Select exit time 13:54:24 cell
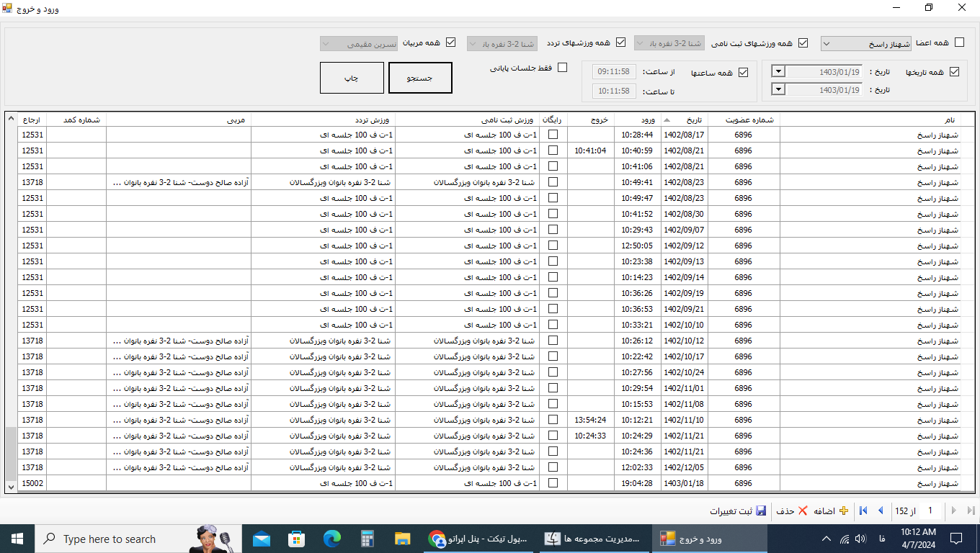Viewport: 980px width, 553px height. [x=591, y=420]
